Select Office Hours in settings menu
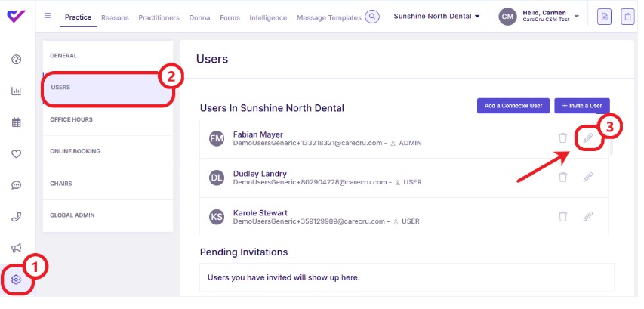 click(71, 119)
